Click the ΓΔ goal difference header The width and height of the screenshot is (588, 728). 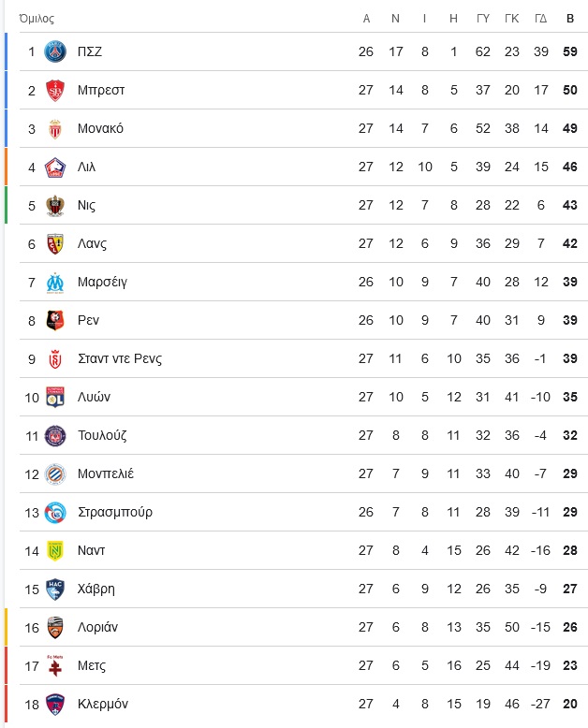click(x=540, y=19)
